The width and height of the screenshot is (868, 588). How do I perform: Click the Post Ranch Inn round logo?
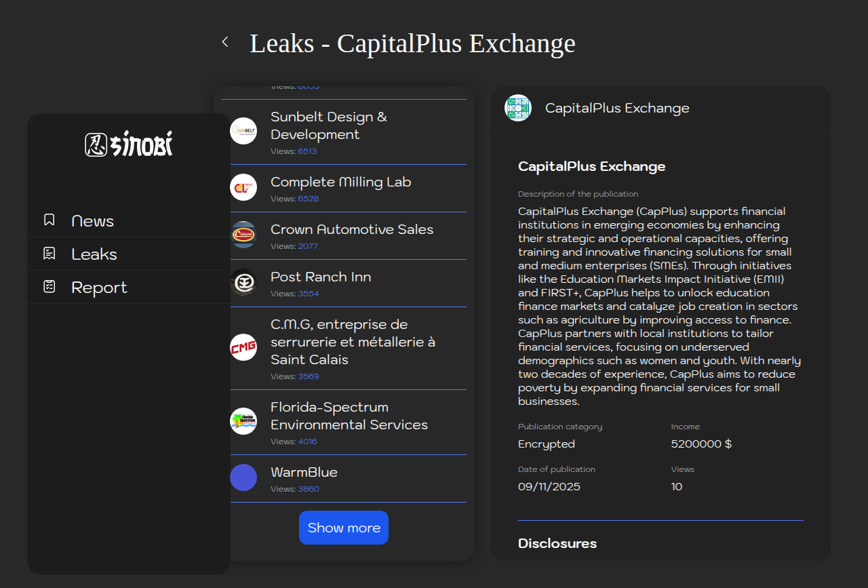pos(243,282)
